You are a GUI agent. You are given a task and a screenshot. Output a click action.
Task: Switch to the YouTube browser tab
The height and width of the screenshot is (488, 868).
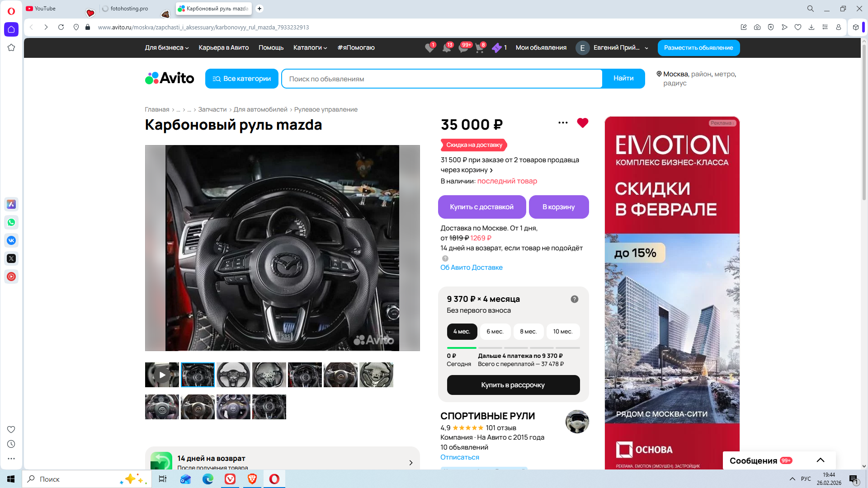click(x=45, y=9)
